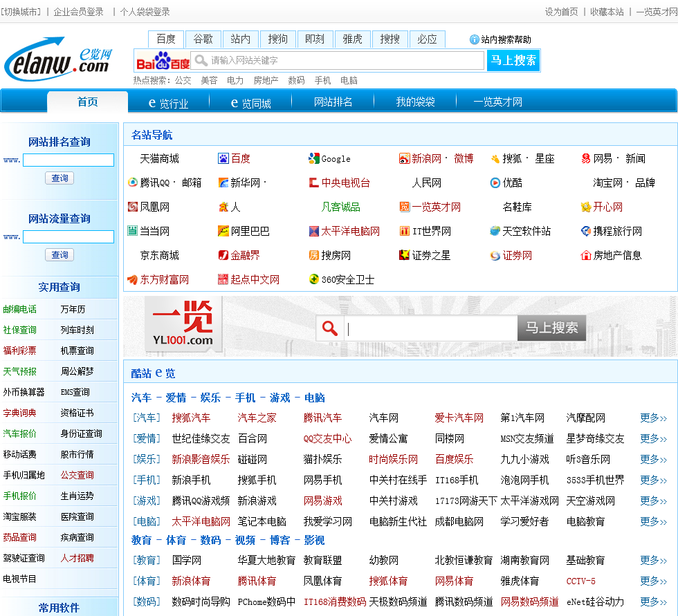Click the QQ penguin icon beside 腾讯QQ
Screen dimensions: 678x616
(x=133, y=183)
